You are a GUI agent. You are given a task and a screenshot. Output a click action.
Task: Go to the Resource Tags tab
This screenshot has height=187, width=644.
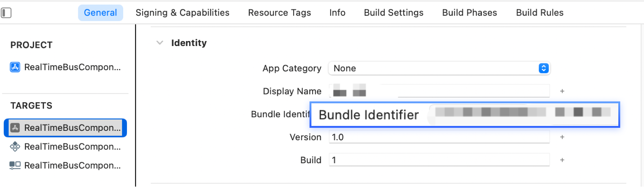coord(279,13)
